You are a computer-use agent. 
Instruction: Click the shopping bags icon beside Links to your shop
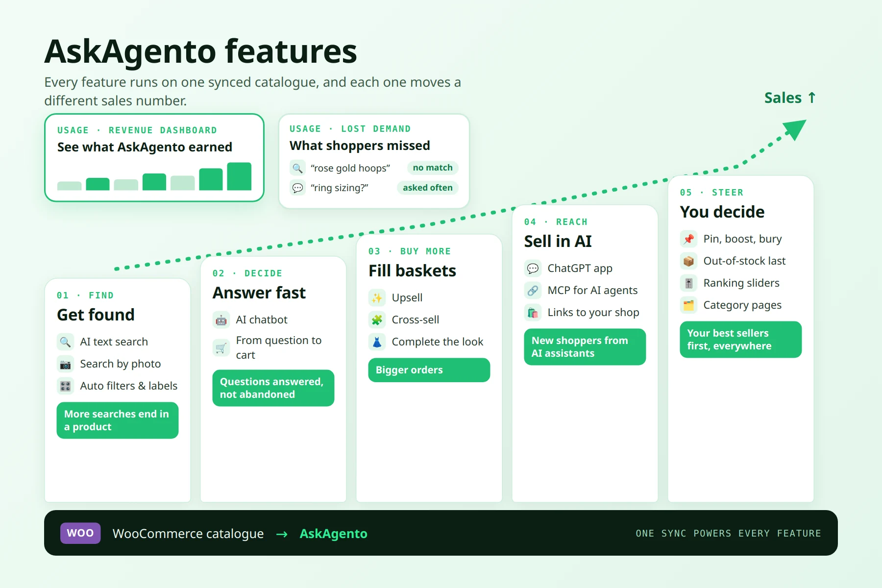(533, 312)
